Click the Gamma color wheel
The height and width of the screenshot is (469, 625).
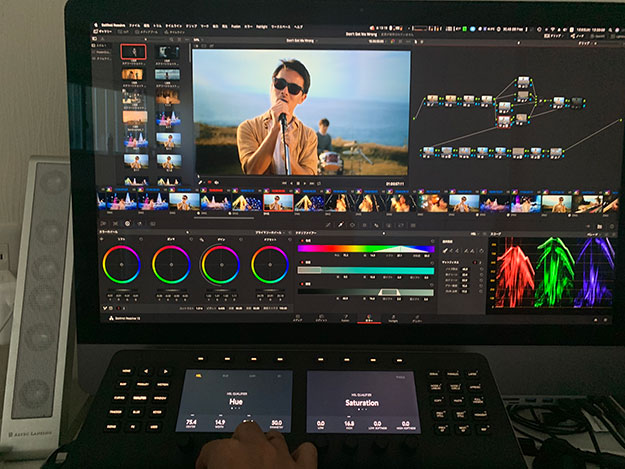(171, 264)
